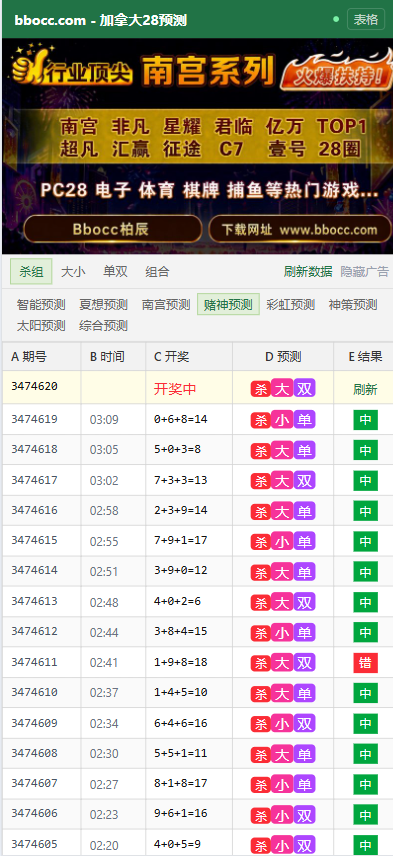This screenshot has width=393, height=856.
Task: Click the time 02:55 cell
Action: click(x=104, y=542)
